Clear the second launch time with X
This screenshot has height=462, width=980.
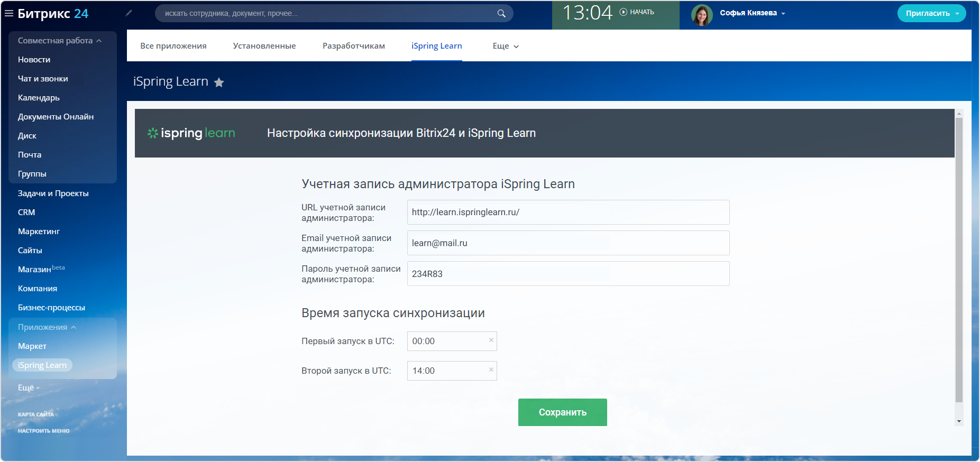[x=491, y=369]
